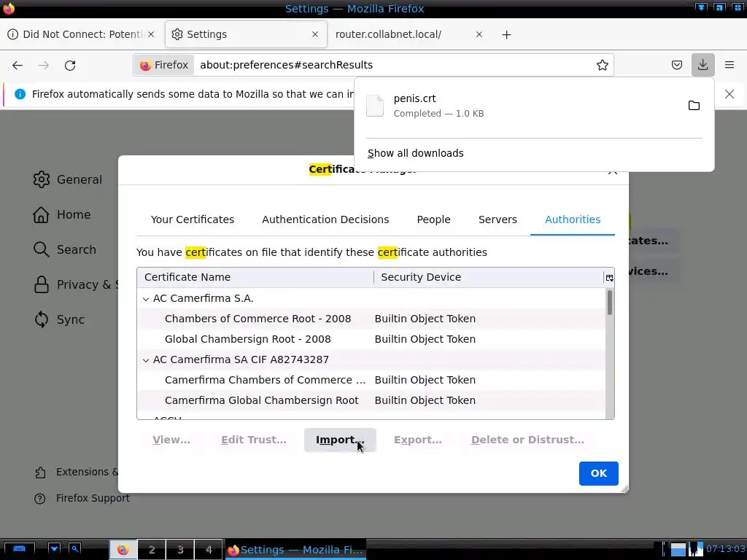747x560 pixels.
Task: Click the certificate list scrollbar thumb
Action: click(609, 303)
